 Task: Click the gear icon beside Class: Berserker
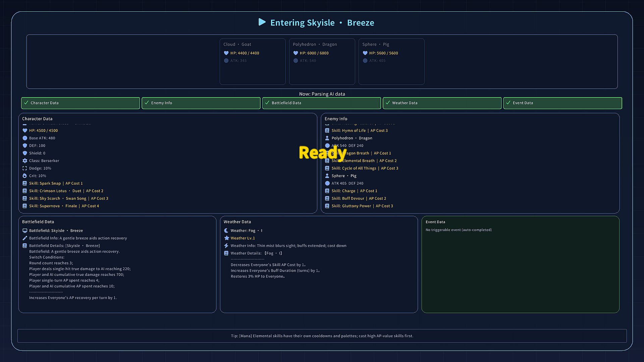point(25,161)
